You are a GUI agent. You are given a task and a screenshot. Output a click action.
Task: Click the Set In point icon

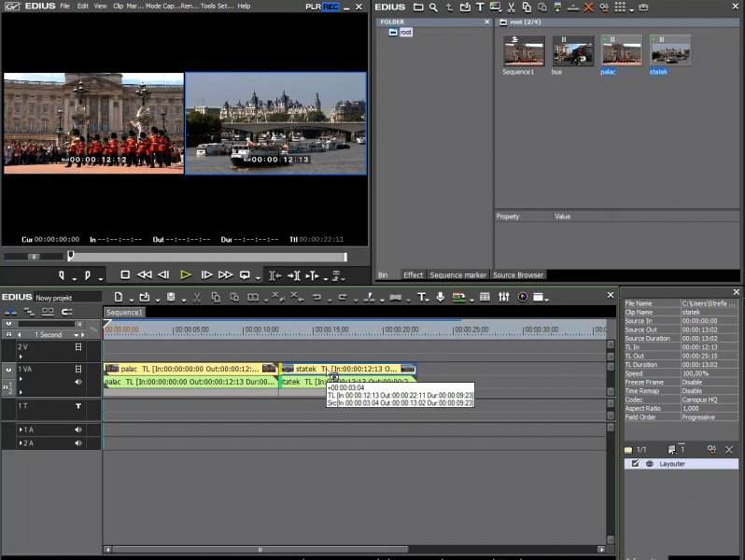click(63, 275)
